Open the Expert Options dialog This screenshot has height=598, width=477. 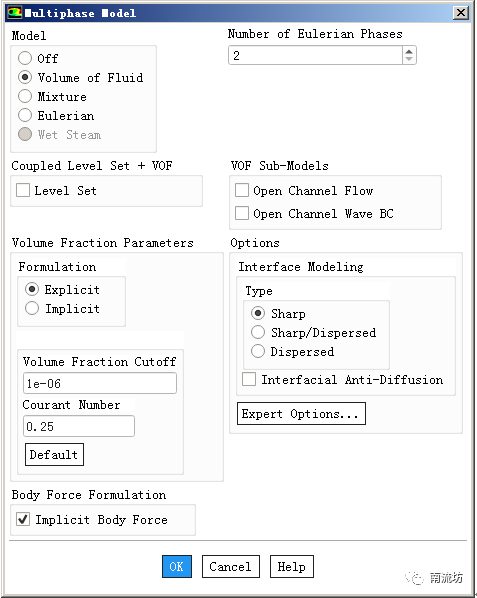point(301,413)
